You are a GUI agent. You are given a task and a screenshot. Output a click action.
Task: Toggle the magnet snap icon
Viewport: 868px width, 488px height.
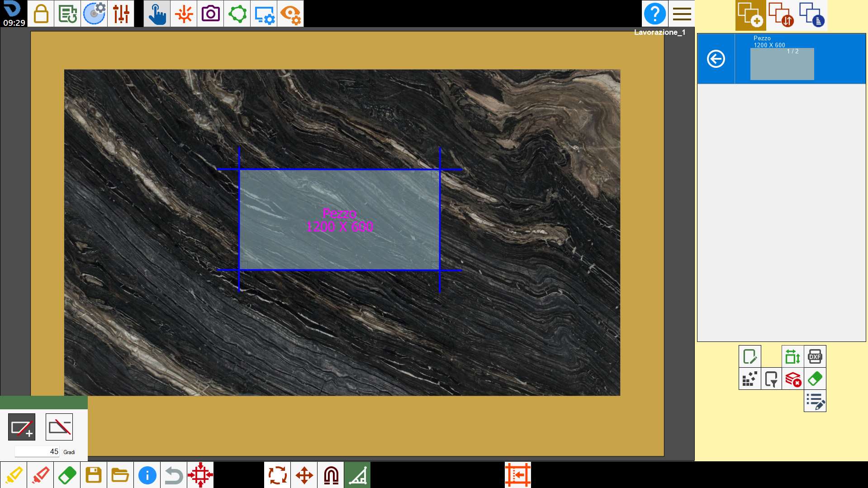(x=331, y=475)
